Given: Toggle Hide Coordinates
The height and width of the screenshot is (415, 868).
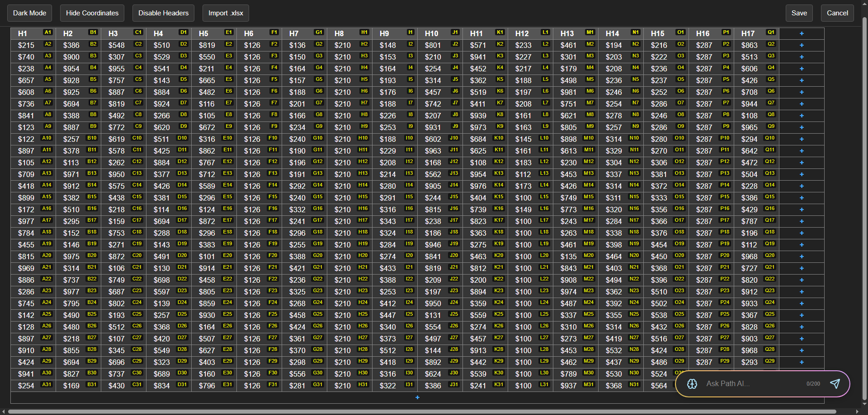Looking at the screenshot, I should tap(92, 13).
